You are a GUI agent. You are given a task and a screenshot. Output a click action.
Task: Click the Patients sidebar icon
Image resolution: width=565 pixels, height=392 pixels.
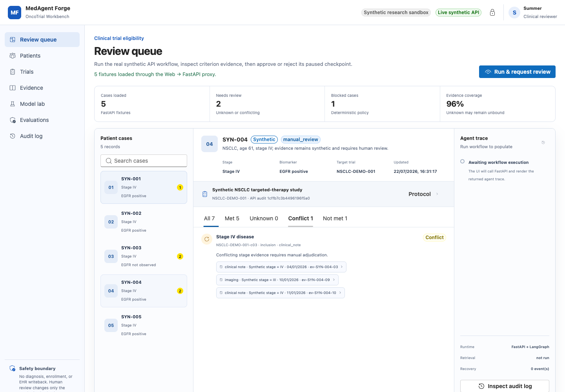tap(13, 56)
